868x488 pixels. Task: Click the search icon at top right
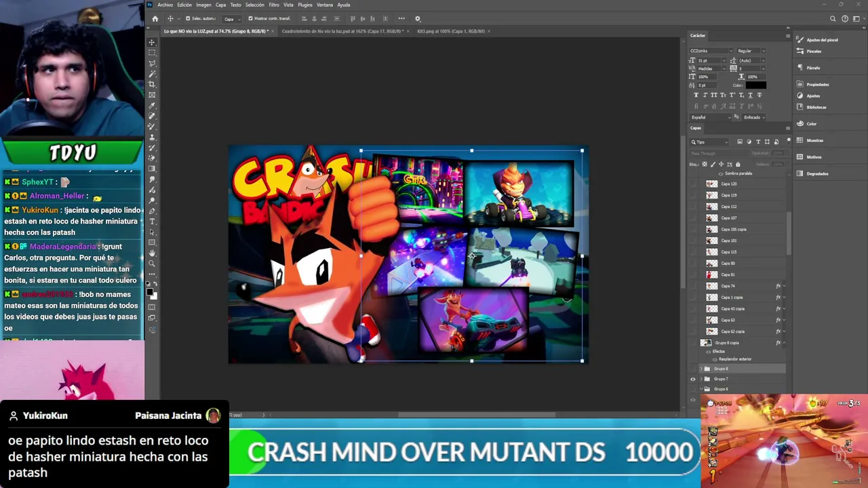click(x=833, y=19)
